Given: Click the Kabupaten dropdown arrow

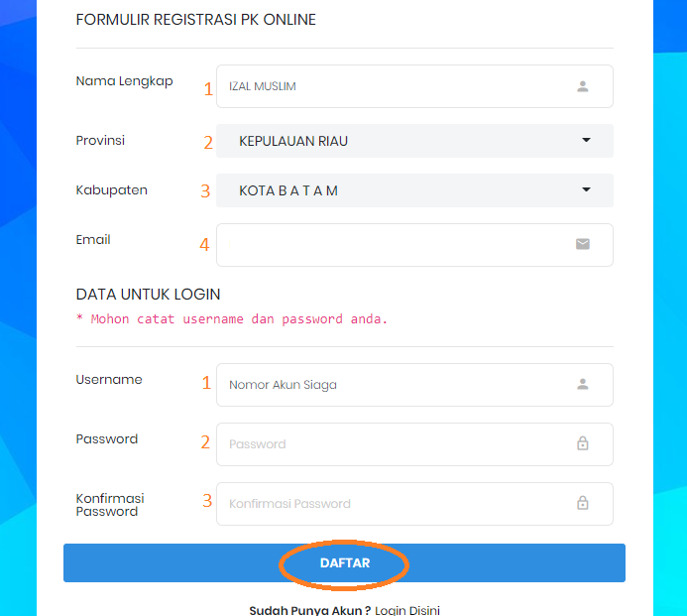Looking at the screenshot, I should click(x=586, y=190).
